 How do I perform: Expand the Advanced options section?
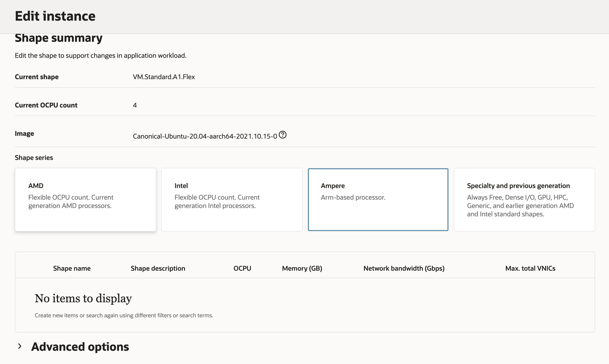tap(20, 346)
